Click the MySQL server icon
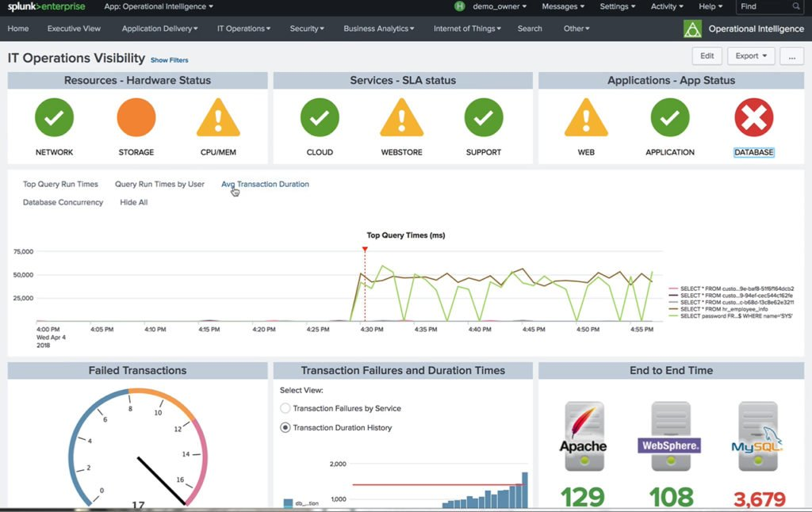Viewport: 812px width, 512px height. pyautogui.click(x=757, y=436)
